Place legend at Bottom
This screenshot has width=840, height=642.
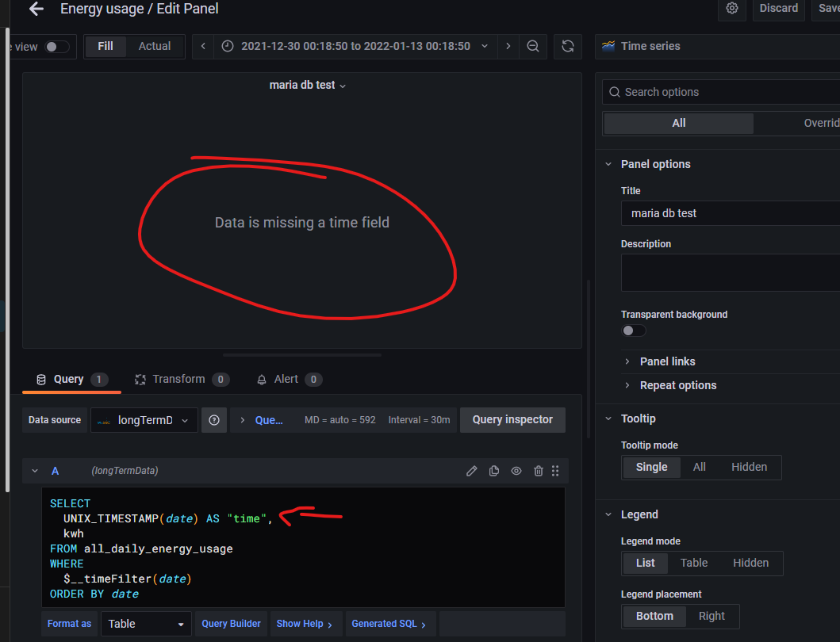click(x=654, y=617)
